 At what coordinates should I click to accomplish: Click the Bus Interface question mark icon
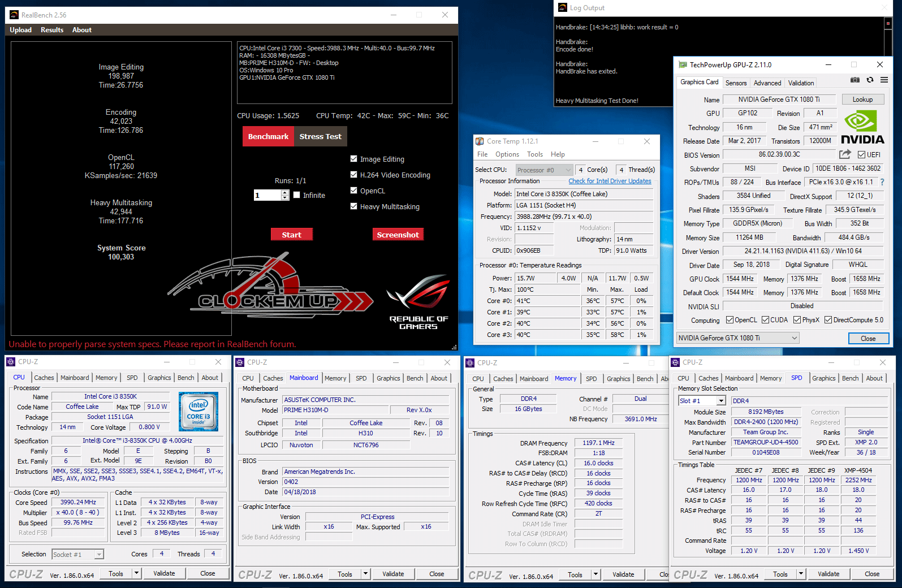click(x=882, y=182)
